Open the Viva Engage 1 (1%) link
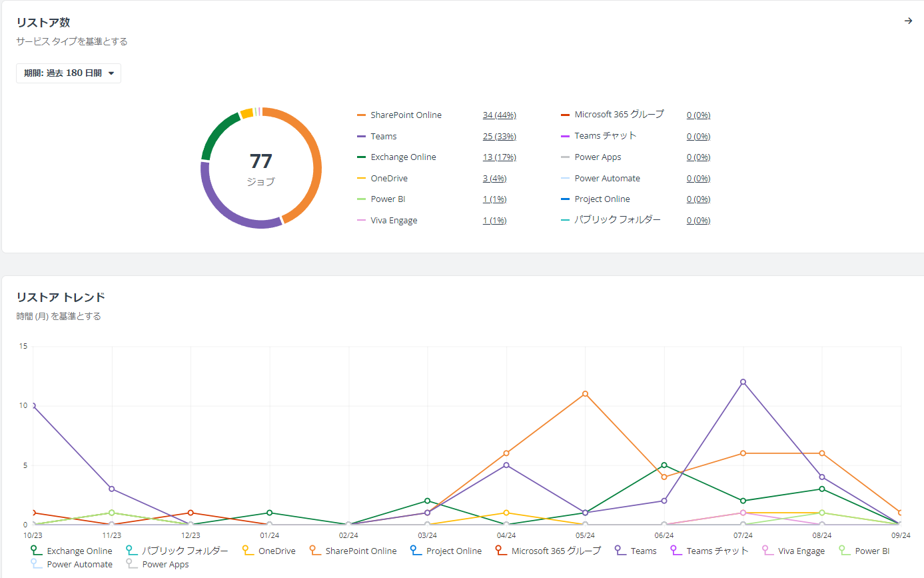This screenshot has width=924, height=578. [495, 220]
